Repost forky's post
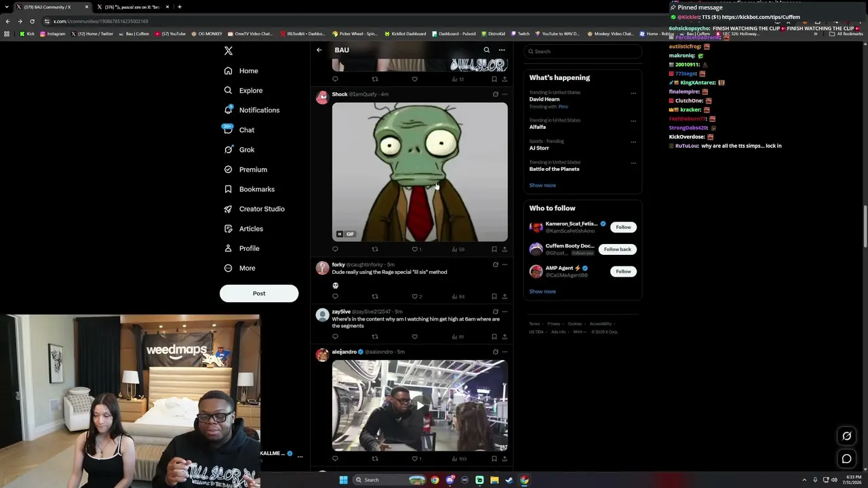The width and height of the screenshot is (868, 488). [x=374, y=296]
